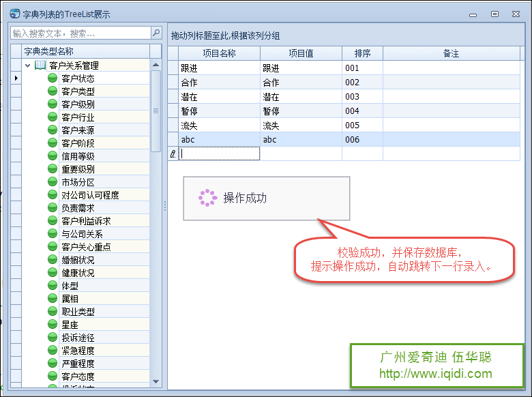Click the green icon next to 客户类型
The image size is (532, 397).
(53, 91)
